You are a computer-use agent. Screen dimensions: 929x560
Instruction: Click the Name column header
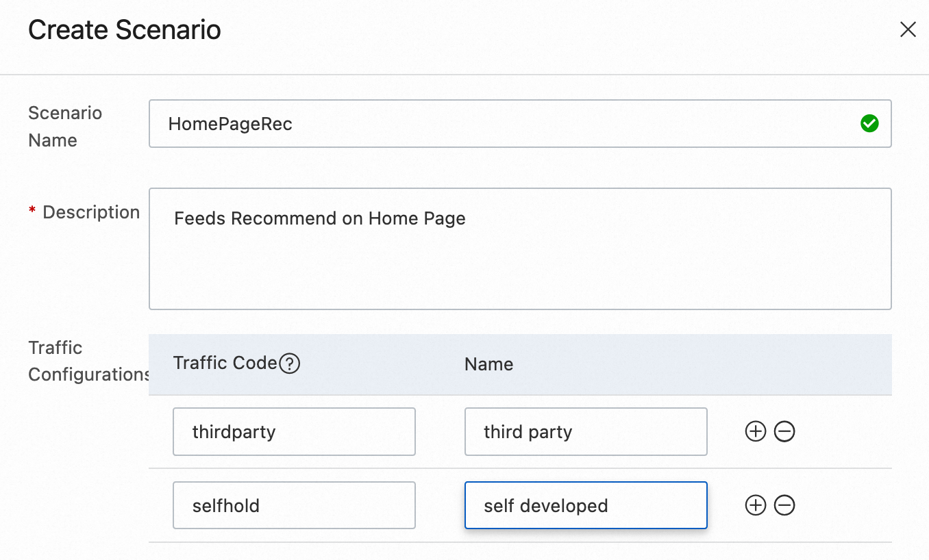(x=488, y=364)
